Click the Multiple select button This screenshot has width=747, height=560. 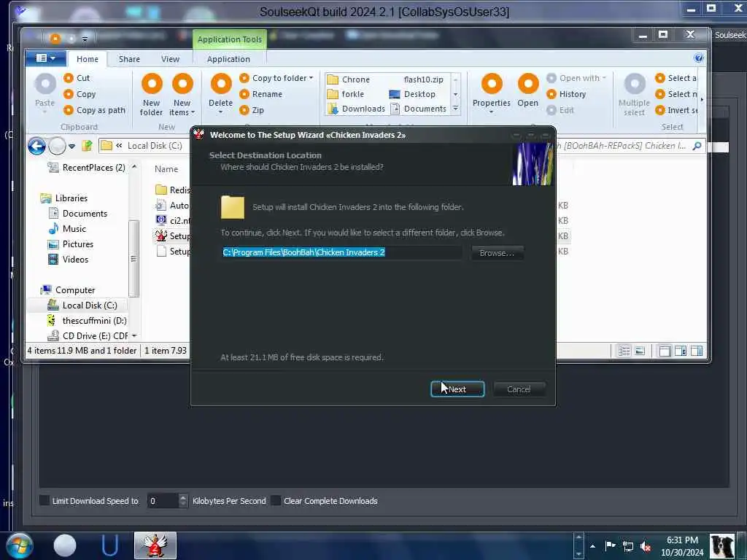634,94
